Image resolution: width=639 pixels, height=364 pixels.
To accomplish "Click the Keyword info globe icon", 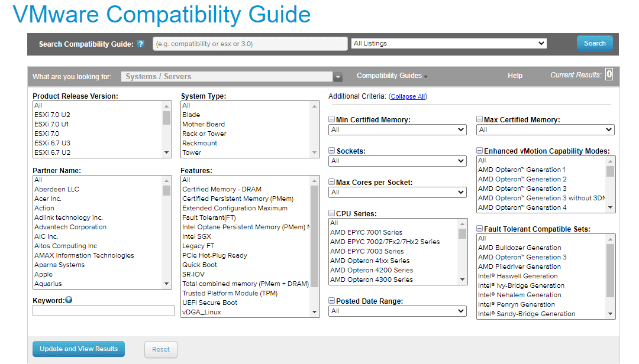I will (x=69, y=300).
